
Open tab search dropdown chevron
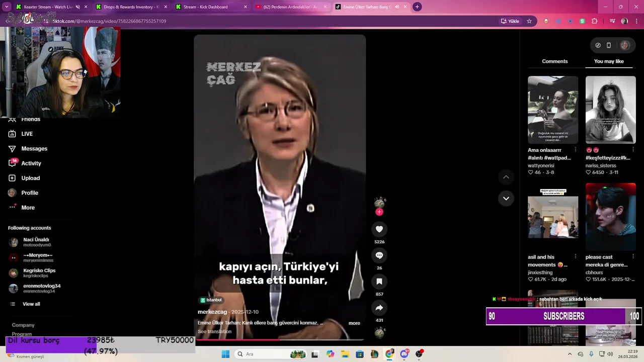[7, 7]
